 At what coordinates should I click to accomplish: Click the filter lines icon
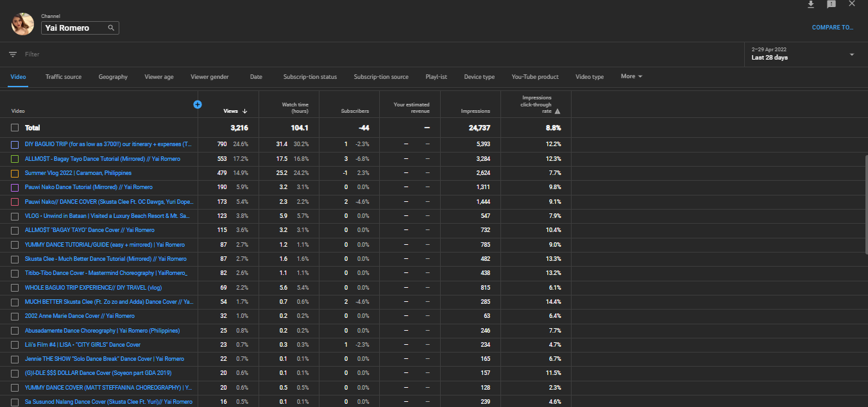click(13, 54)
